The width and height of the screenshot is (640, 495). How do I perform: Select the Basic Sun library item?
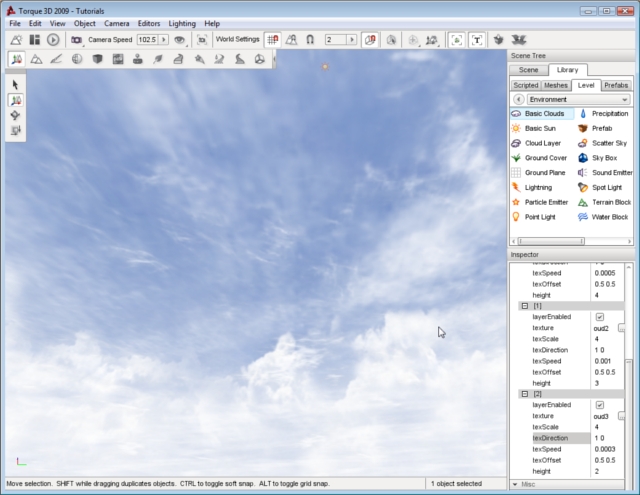click(539, 128)
